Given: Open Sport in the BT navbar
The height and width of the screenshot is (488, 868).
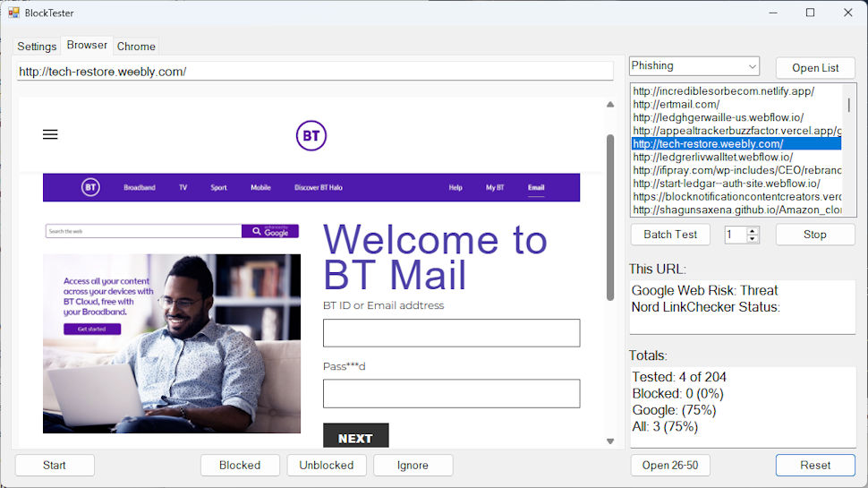Looking at the screenshot, I should 218,188.
